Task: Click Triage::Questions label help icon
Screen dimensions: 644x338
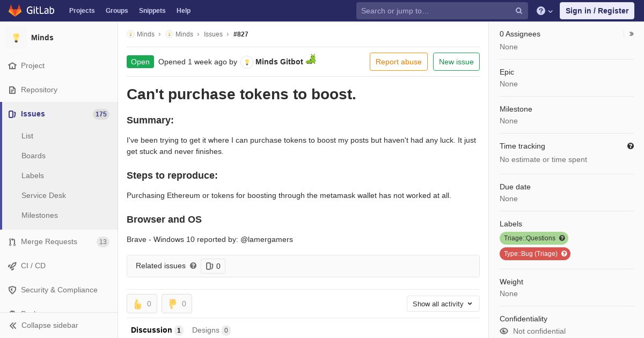Action: tap(562, 238)
